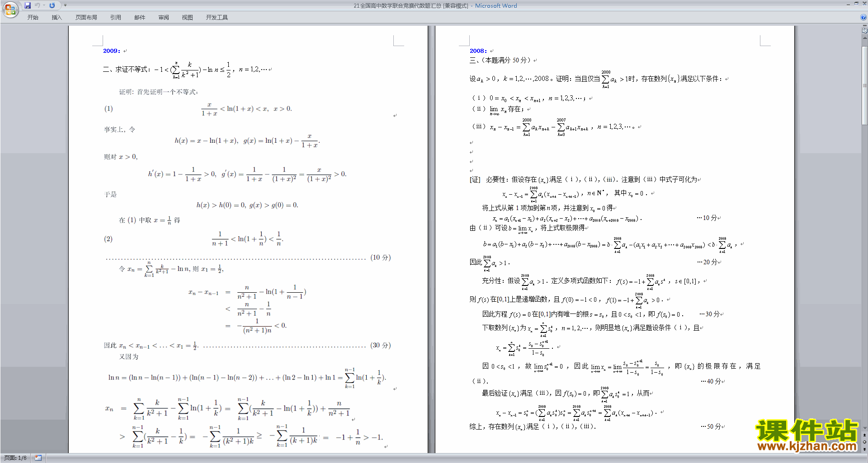Click the vertical scrollbar down arrow

[x=865, y=428]
